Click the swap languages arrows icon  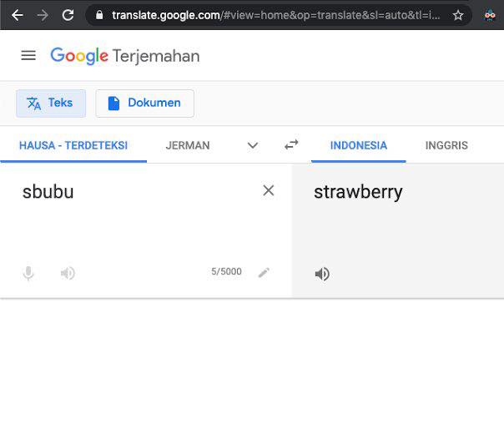click(x=291, y=145)
